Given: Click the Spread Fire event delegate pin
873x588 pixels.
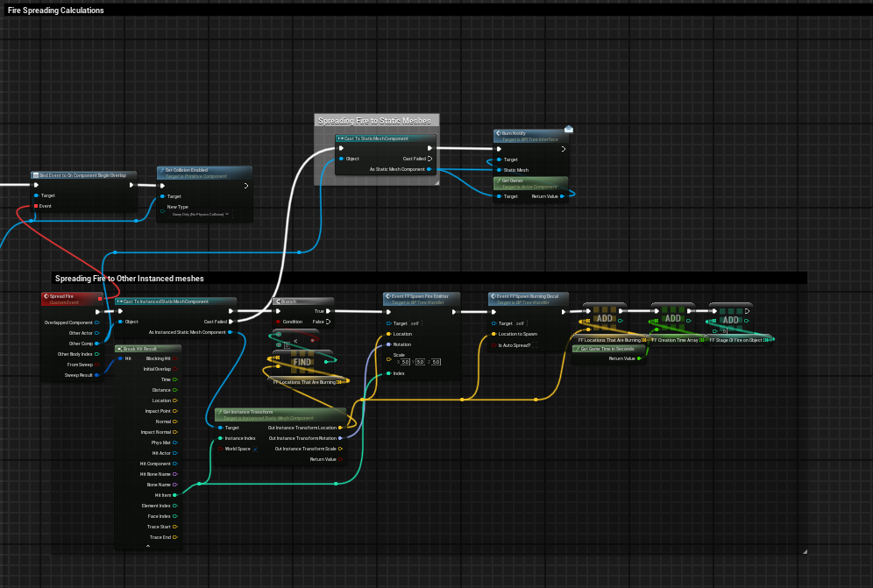Looking at the screenshot, I should (100, 301).
